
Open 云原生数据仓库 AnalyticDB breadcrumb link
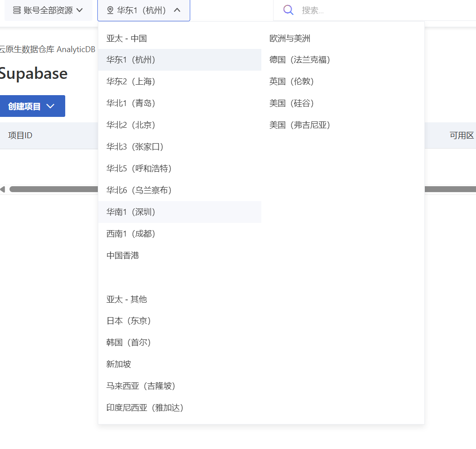pos(48,49)
